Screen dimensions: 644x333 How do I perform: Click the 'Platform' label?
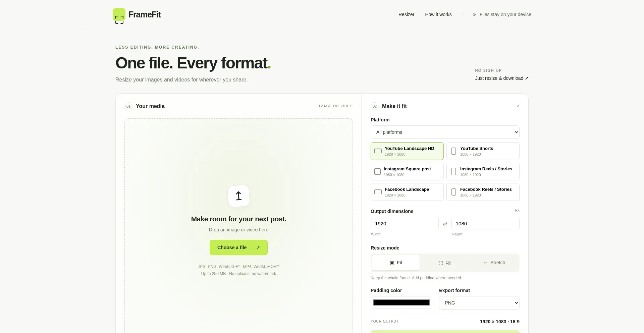tap(380, 120)
